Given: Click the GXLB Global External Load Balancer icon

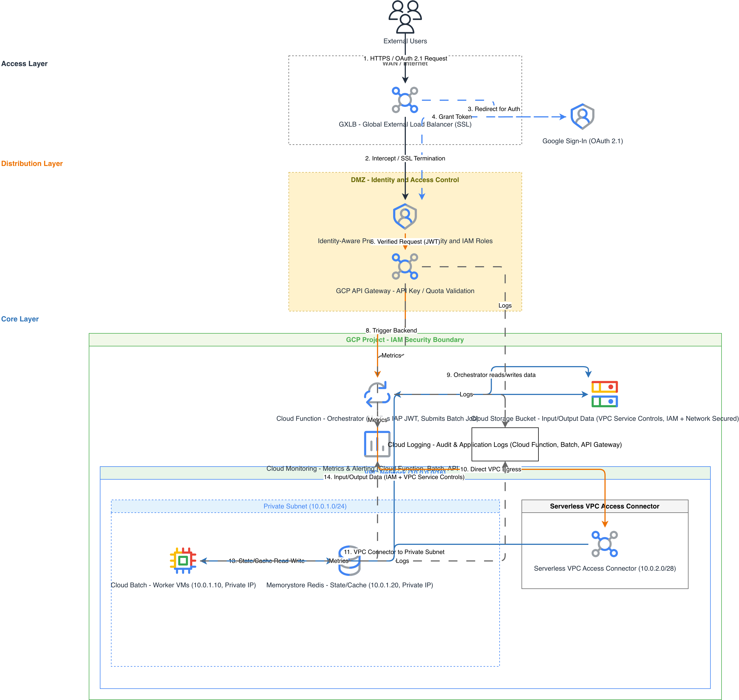Looking at the screenshot, I should [x=405, y=100].
